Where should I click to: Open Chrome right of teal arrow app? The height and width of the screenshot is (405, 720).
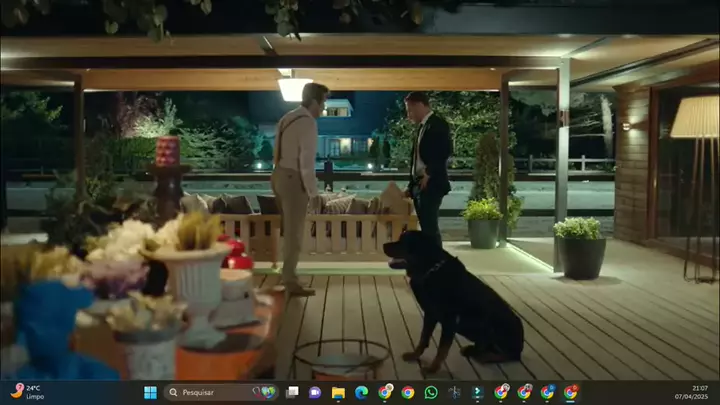click(x=501, y=392)
